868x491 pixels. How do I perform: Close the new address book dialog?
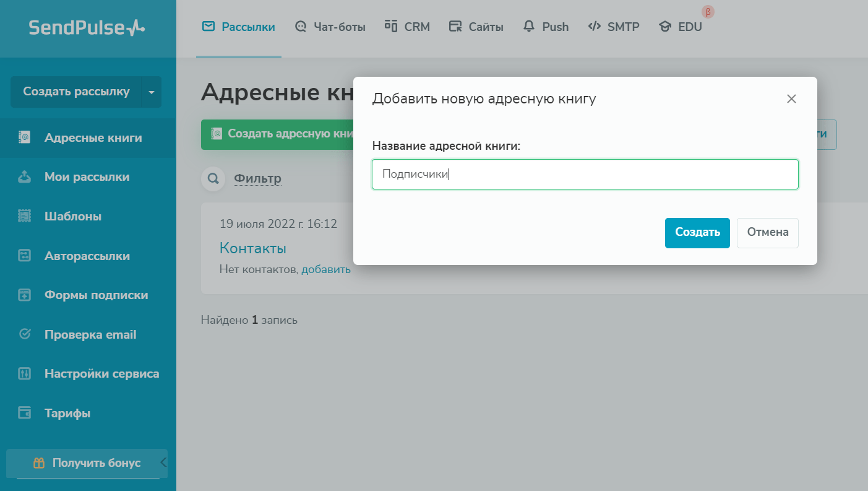(791, 99)
